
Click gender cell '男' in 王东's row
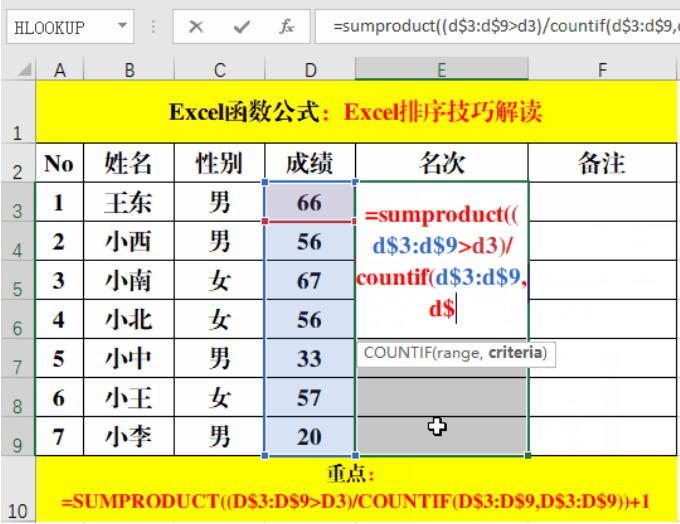[219, 202]
